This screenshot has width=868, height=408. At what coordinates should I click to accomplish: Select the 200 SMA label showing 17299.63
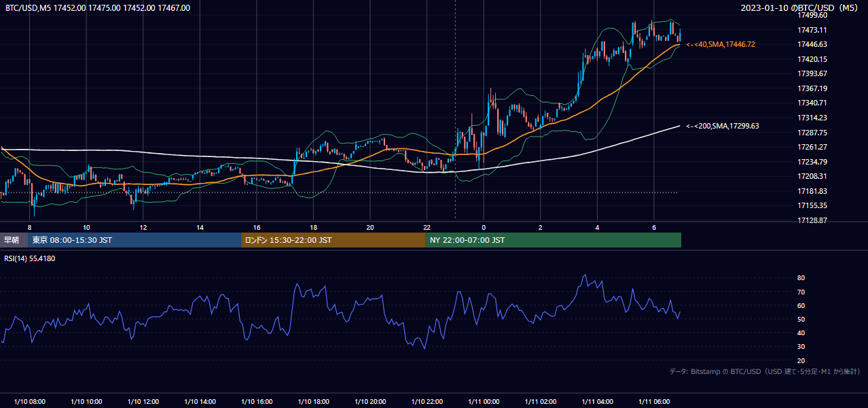click(x=723, y=126)
